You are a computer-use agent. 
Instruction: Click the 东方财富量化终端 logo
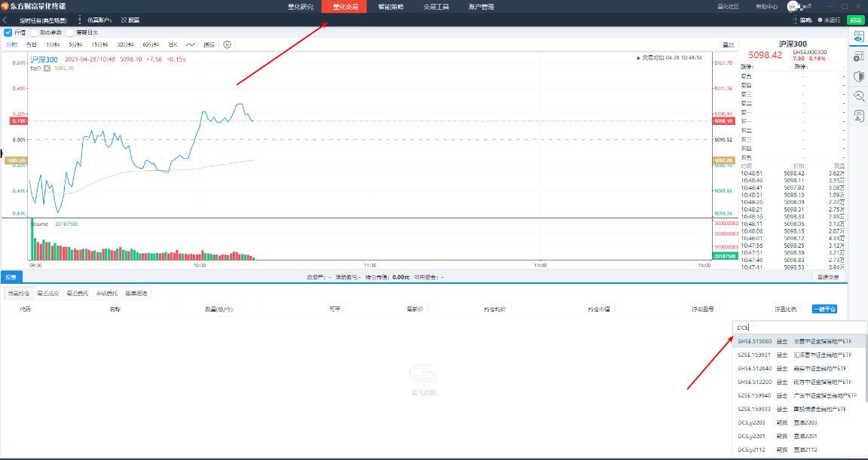click(x=35, y=7)
